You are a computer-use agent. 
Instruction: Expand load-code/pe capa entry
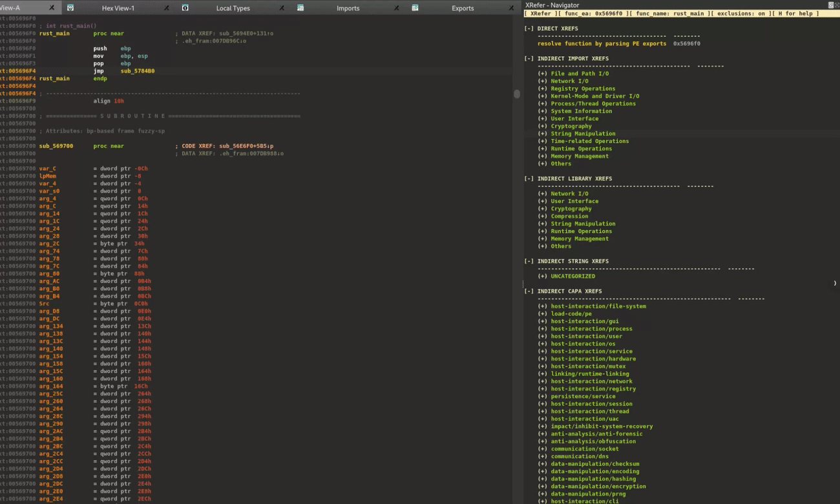pyautogui.click(x=543, y=314)
